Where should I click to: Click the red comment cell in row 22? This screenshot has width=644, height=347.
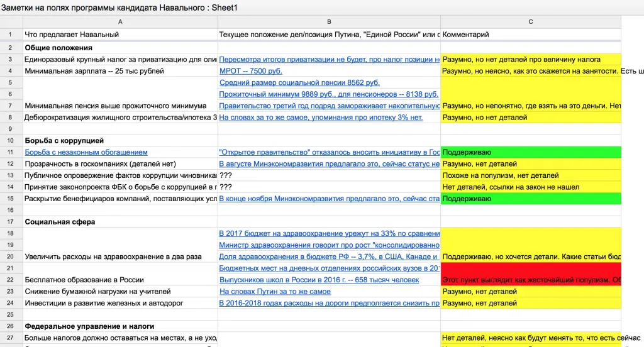click(x=530, y=280)
